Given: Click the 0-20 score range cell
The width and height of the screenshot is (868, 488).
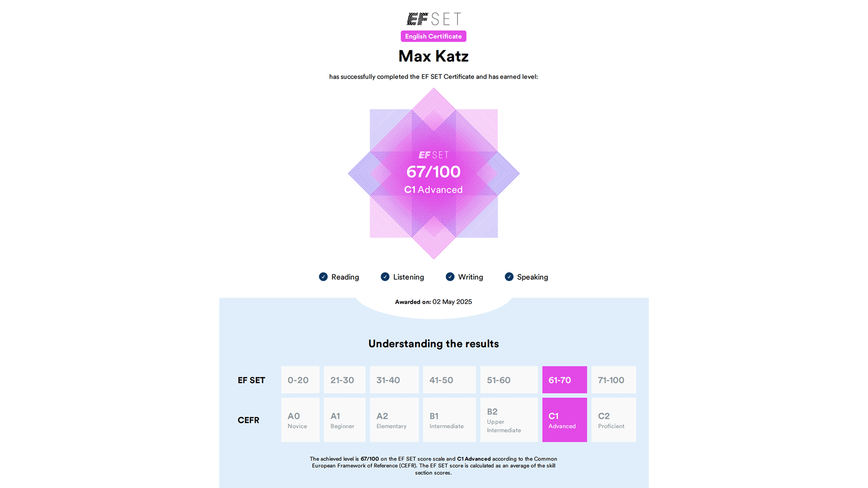Looking at the screenshot, I should pyautogui.click(x=300, y=380).
